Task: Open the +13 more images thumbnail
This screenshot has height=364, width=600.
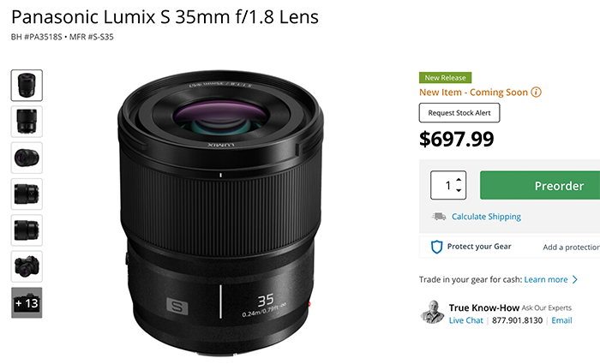Action: coord(27,302)
